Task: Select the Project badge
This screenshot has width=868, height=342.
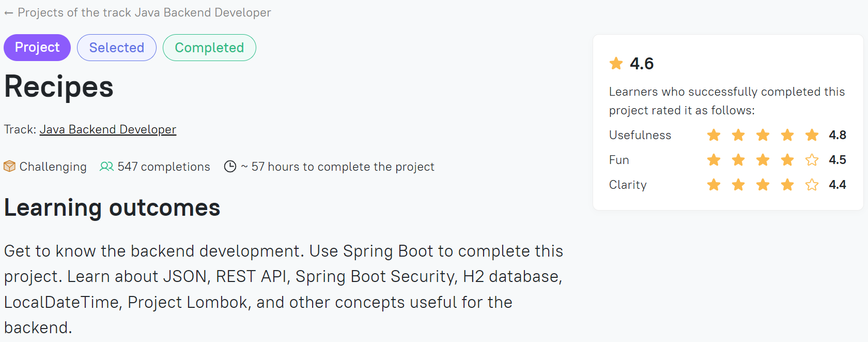Action: (37, 48)
